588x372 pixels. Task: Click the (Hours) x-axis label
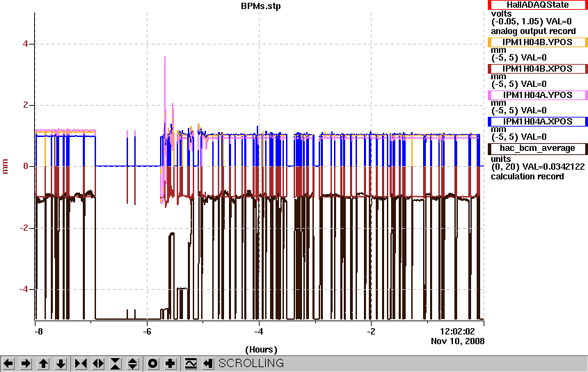pyautogui.click(x=261, y=350)
